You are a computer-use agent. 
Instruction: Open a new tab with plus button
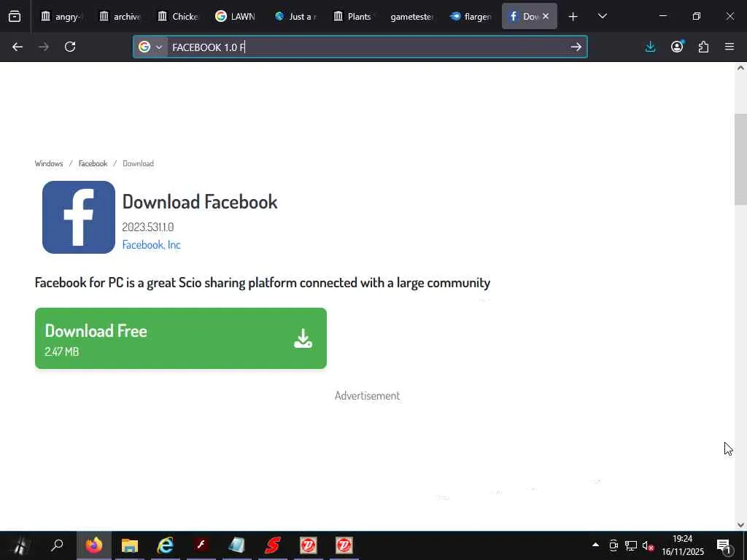pos(573,17)
